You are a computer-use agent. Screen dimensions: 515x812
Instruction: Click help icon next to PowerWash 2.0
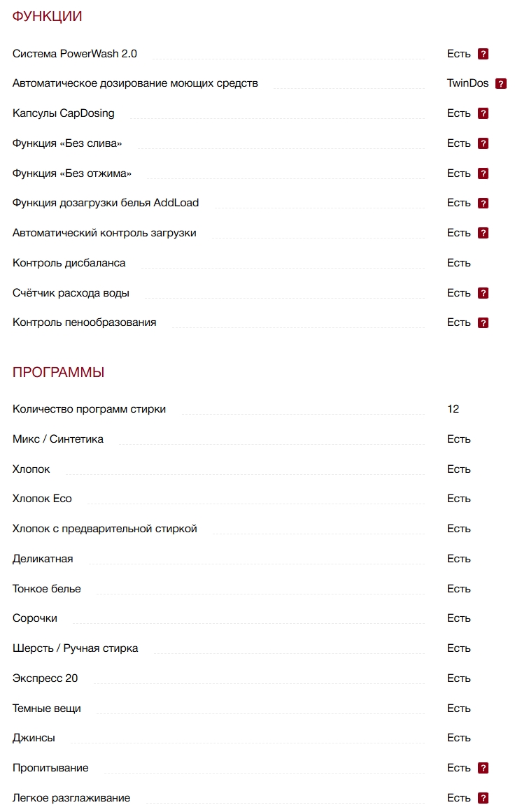tap(483, 54)
